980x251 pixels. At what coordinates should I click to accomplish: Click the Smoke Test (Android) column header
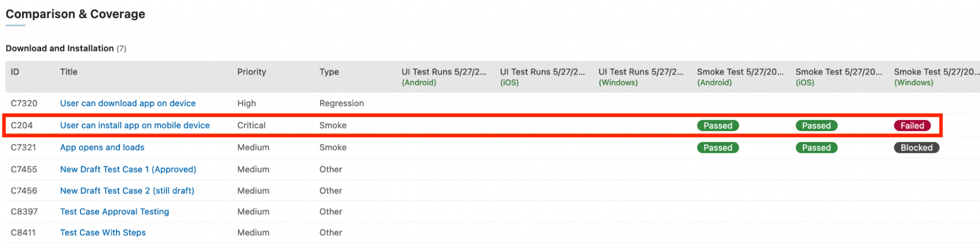(x=740, y=77)
